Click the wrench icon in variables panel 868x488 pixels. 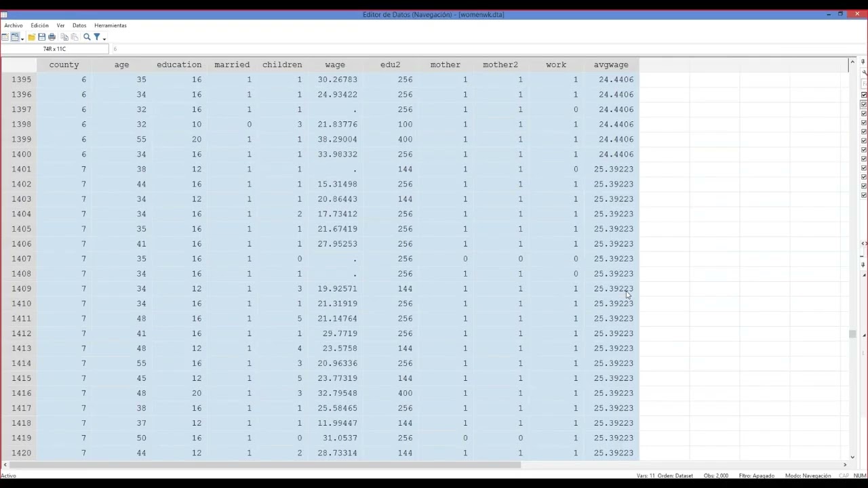[x=864, y=73]
